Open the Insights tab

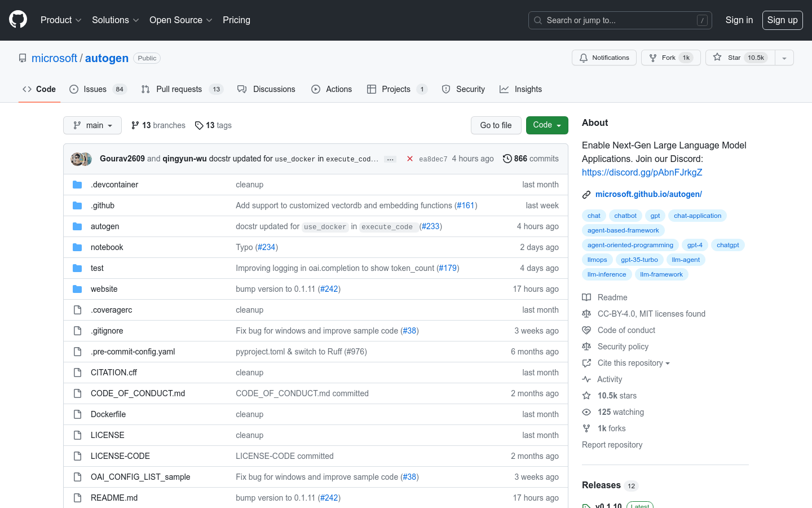(x=520, y=89)
